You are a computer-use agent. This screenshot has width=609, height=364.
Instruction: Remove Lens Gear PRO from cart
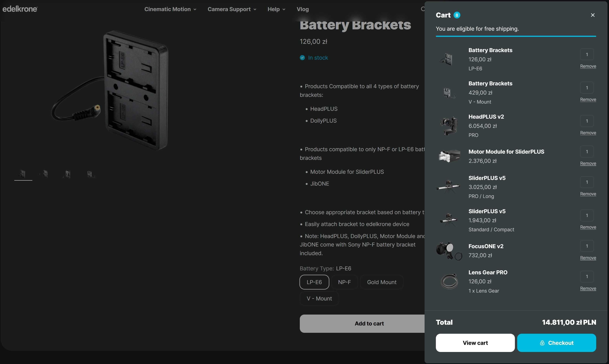(588, 288)
